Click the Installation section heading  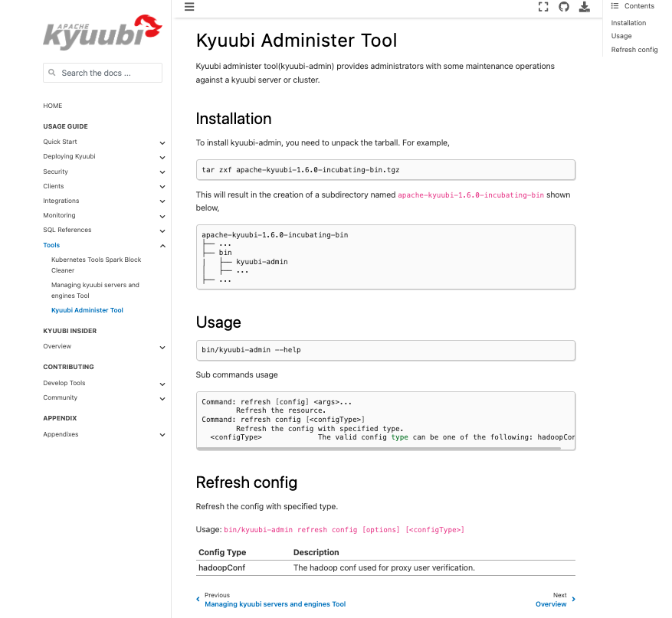pos(234,119)
